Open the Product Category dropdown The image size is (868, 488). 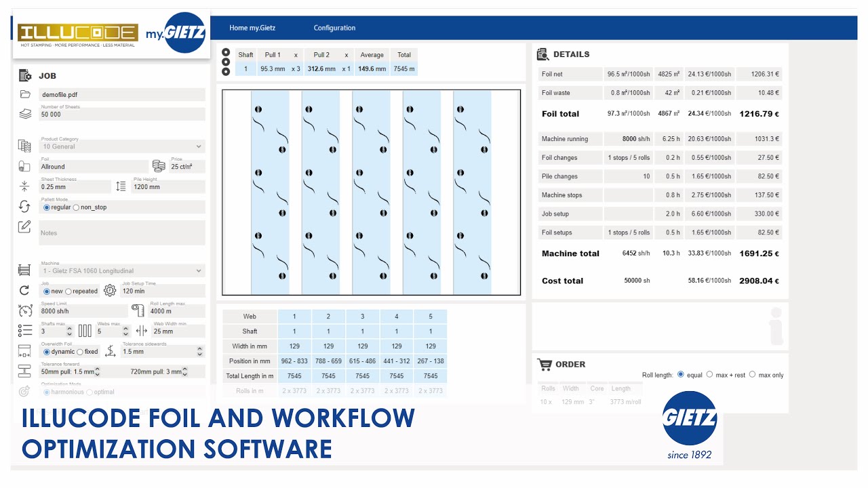click(122, 146)
